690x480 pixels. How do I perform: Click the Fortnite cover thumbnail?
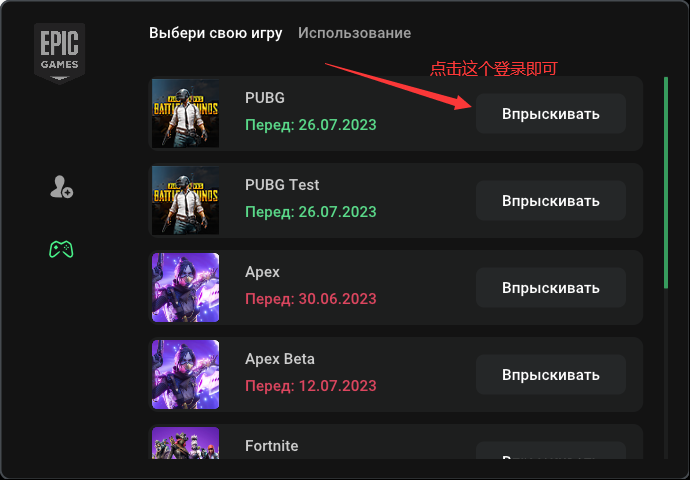pyautogui.click(x=185, y=445)
